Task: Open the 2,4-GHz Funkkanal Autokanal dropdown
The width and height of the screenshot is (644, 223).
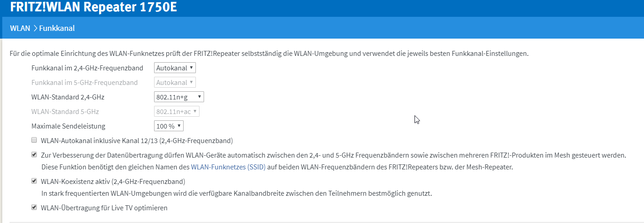Action: (175, 68)
